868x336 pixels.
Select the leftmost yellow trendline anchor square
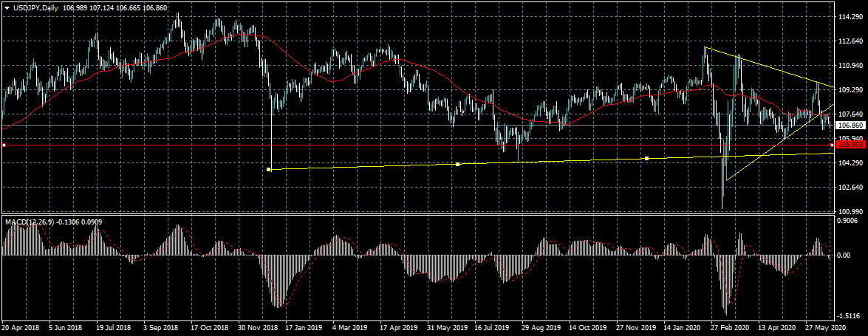pos(268,169)
